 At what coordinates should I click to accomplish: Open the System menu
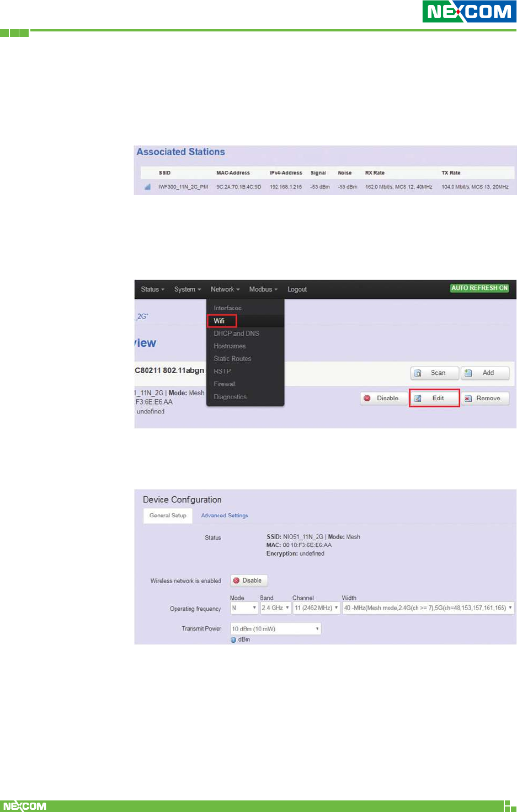(x=188, y=289)
